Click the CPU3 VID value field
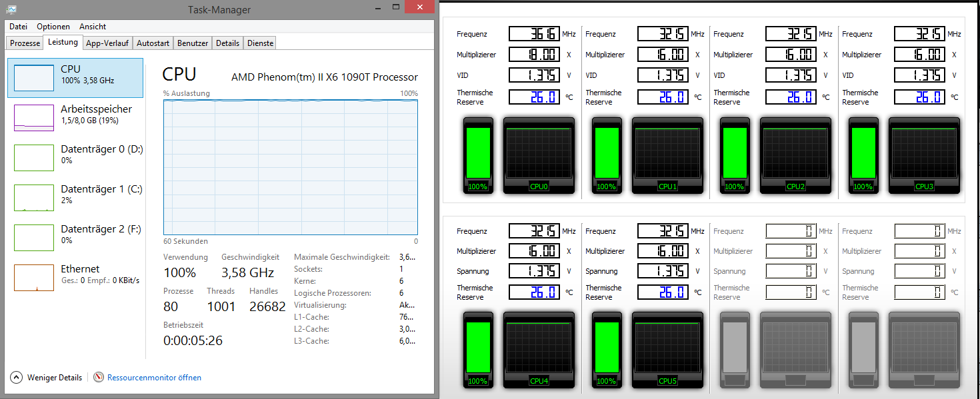Viewport: 980px width, 399px height. 919,75
